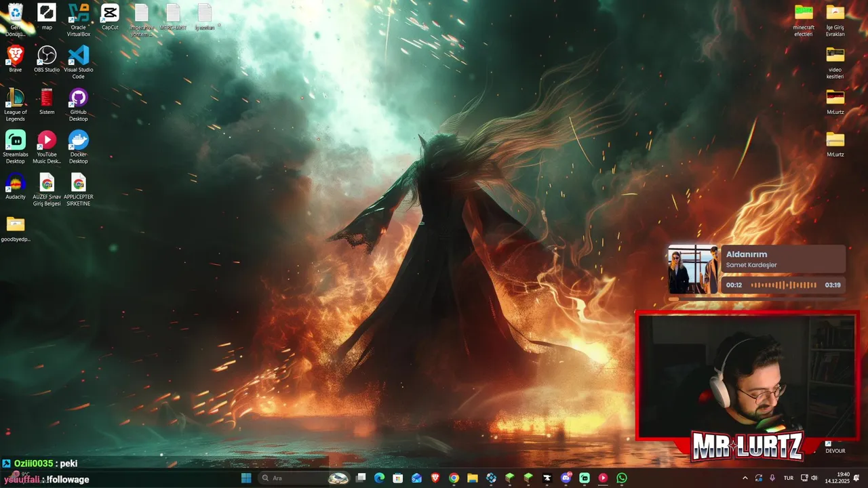
Task: Open WhatsApp from the taskbar
Action: coord(622,478)
